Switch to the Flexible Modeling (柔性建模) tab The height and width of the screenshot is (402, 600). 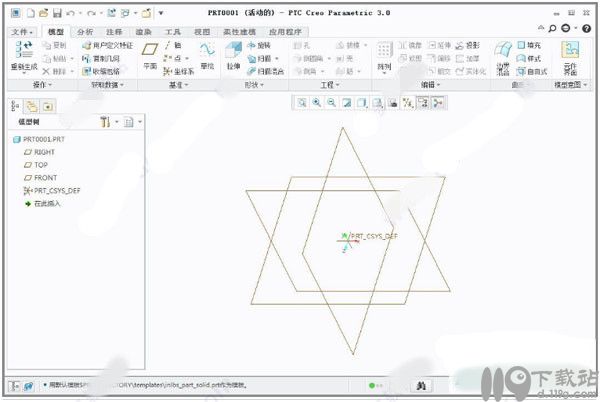click(240, 32)
